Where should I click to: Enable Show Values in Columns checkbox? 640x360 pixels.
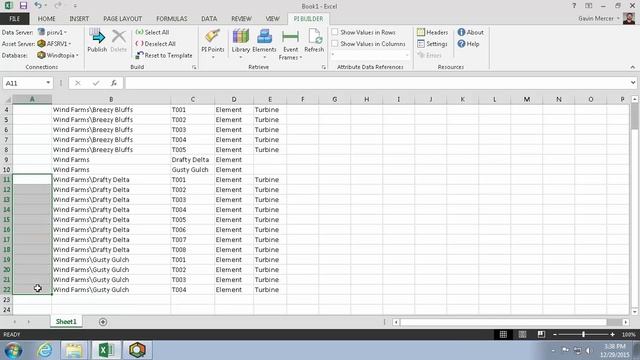335,43
